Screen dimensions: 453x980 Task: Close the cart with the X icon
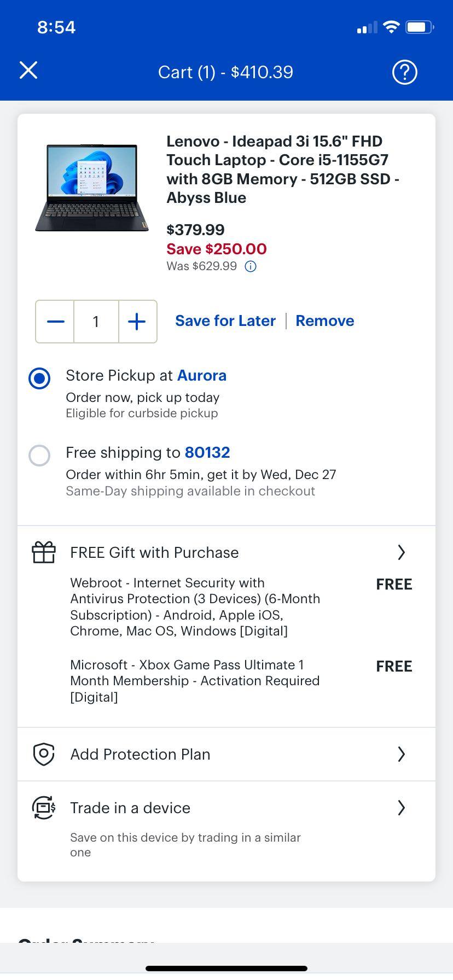click(x=28, y=70)
